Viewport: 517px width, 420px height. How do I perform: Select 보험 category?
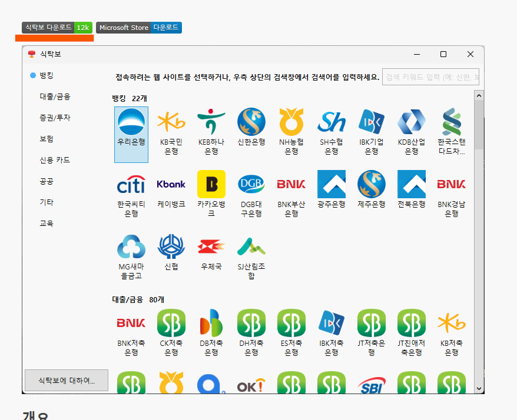(x=47, y=139)
